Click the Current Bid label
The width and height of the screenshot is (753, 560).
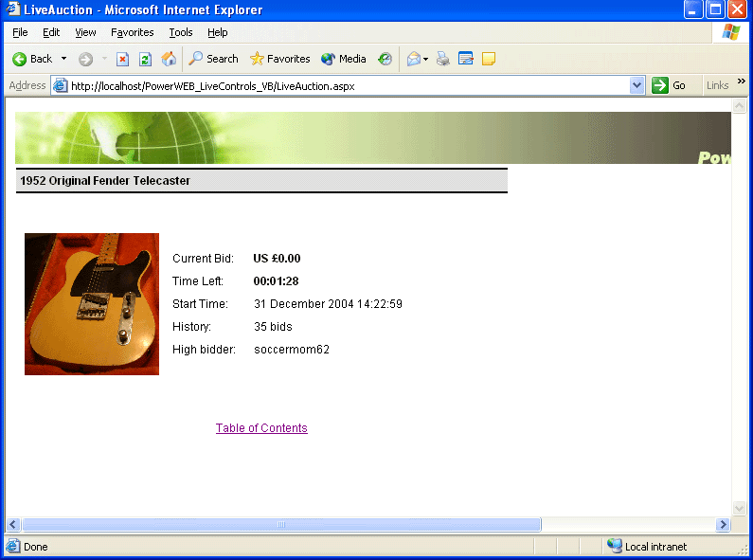click(x=203, y=259)
